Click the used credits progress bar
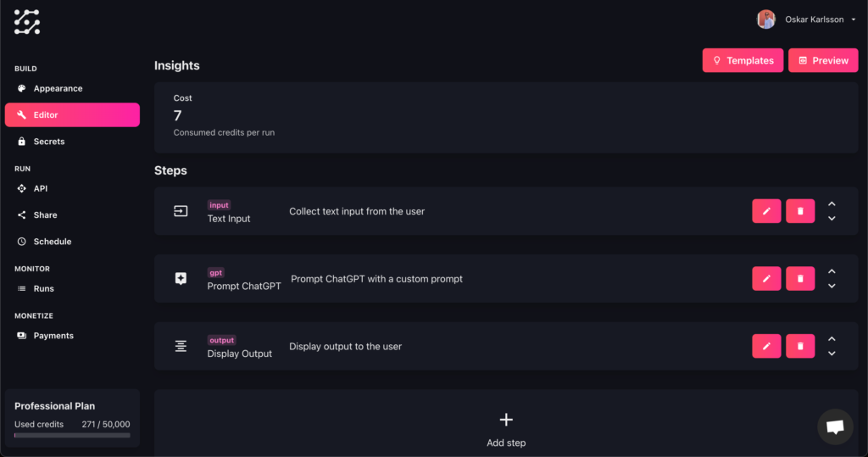This screenshot has width=868, height=457. point(72,435)
